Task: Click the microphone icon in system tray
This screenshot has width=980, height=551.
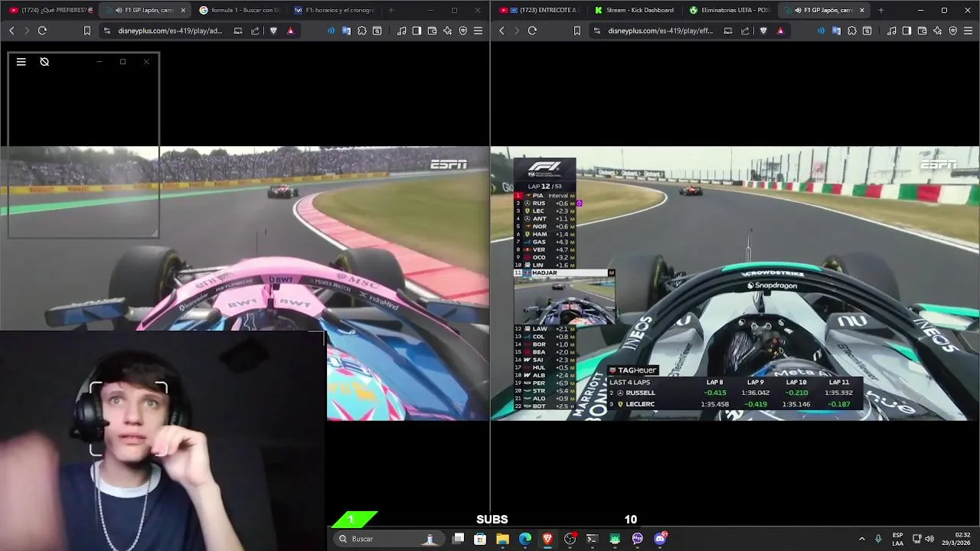Action: pyautogui.click(x=878, y=539)
